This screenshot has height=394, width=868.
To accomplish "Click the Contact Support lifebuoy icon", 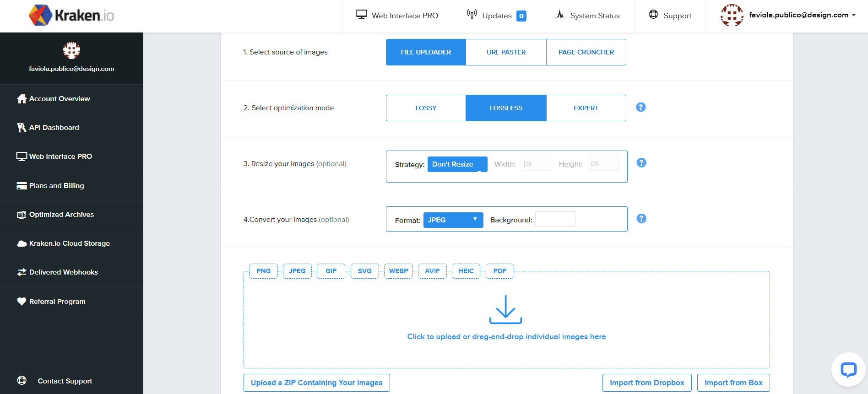I will [22, 380].
